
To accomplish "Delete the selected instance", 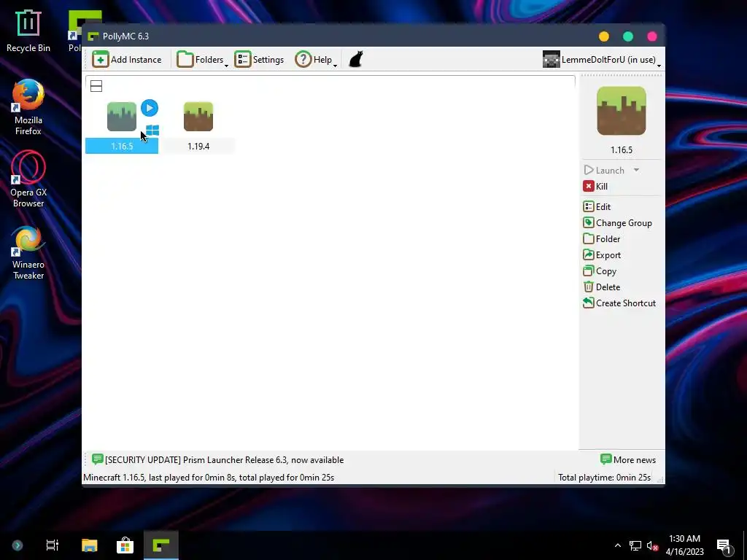I will click(602, 287).
